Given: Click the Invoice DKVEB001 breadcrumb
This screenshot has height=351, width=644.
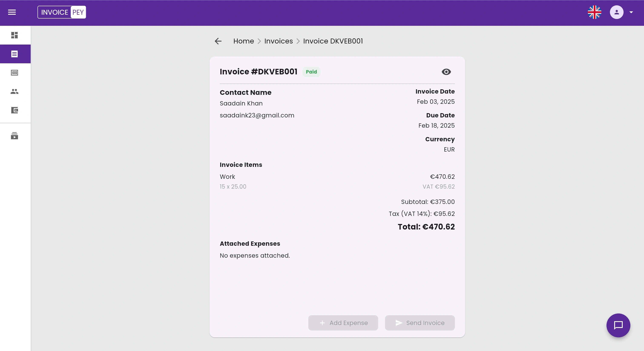Looking at the screenshot, I should coord(333,41).
